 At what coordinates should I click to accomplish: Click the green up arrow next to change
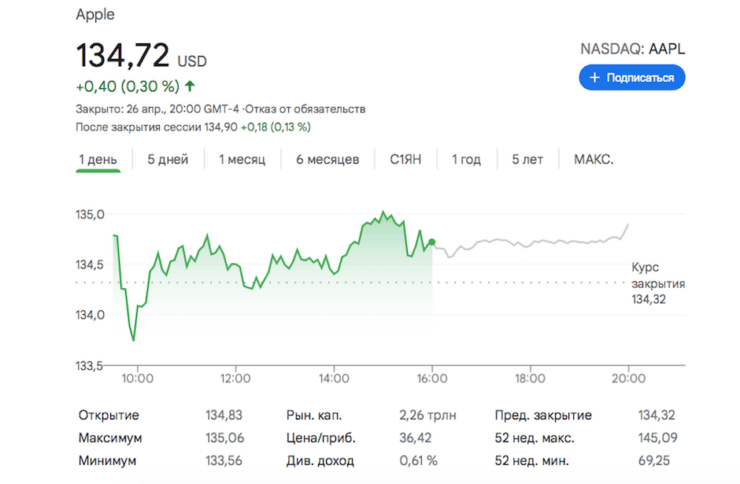click(190, 86)
